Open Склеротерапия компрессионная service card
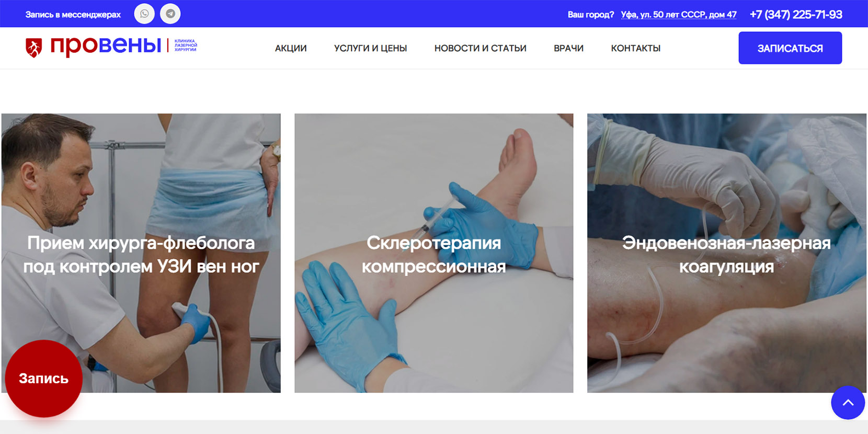 click(434, 253)
